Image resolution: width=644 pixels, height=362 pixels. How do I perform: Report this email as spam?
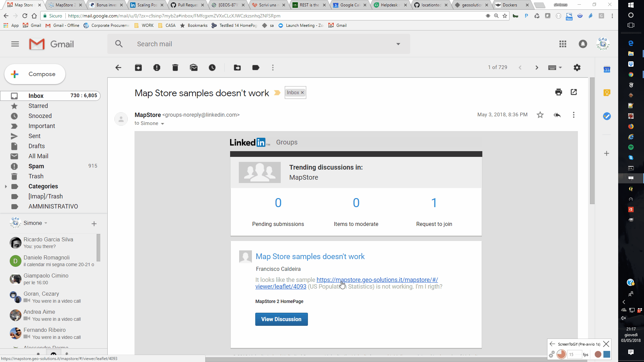[x=157, y=68]
